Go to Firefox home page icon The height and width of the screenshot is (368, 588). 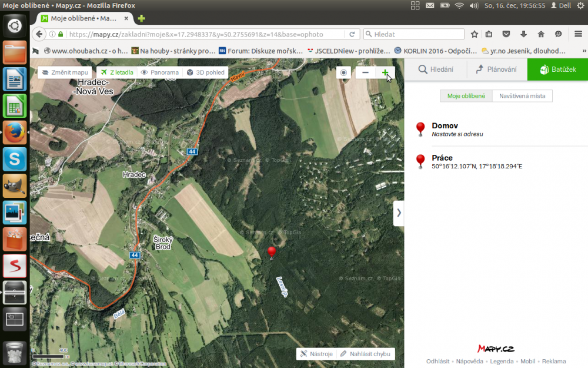(541, 34)
